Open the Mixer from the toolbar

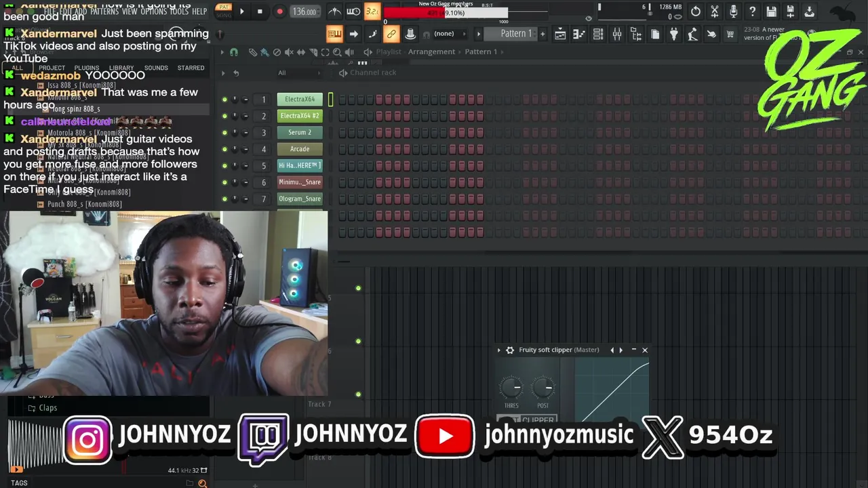[x=617, y=34]
